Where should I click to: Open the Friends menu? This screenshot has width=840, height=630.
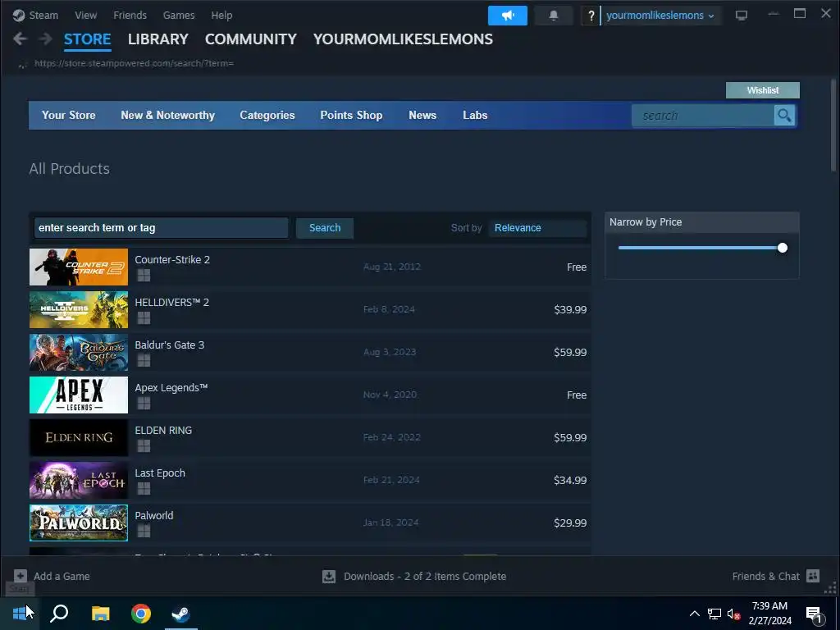click(130, 16)
